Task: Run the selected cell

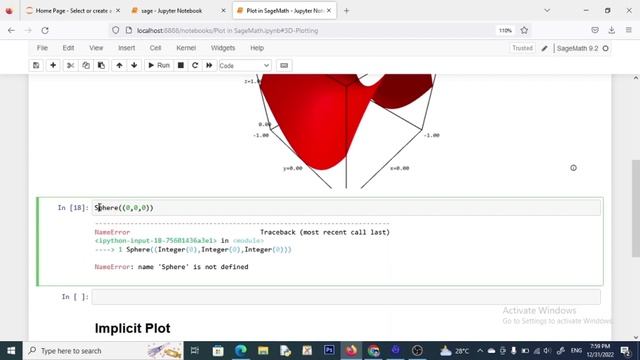Action: click(x=159, y=65)
